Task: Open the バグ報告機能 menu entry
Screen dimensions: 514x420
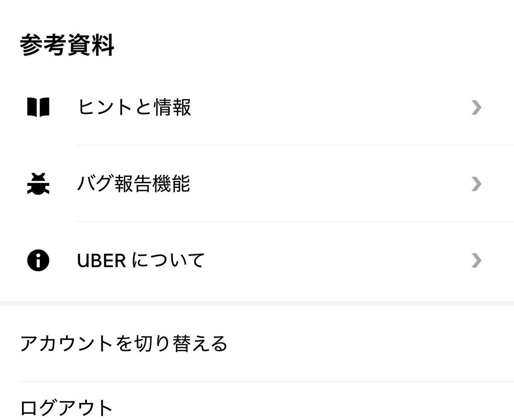Action: 134,184
